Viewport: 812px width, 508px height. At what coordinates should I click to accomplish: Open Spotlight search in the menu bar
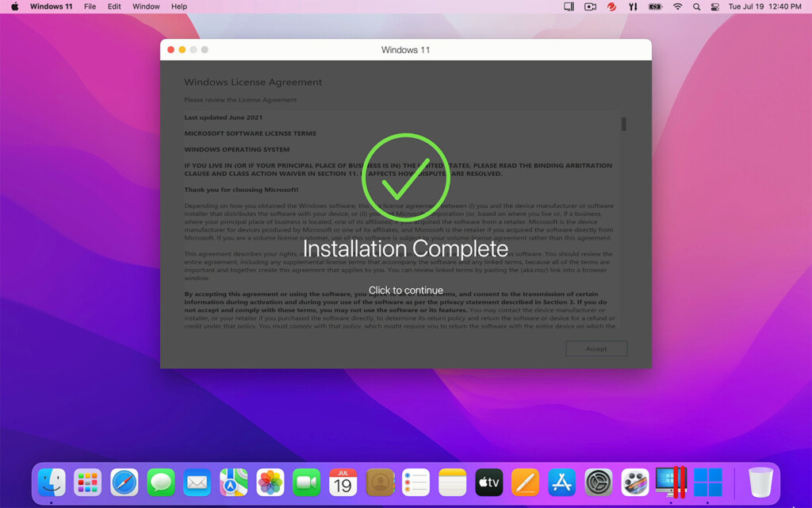696,6
